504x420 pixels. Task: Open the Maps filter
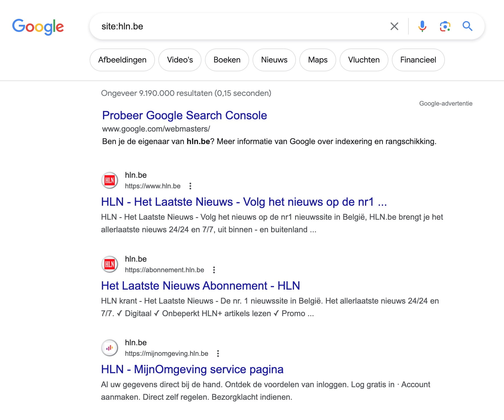tap(318, 60)
